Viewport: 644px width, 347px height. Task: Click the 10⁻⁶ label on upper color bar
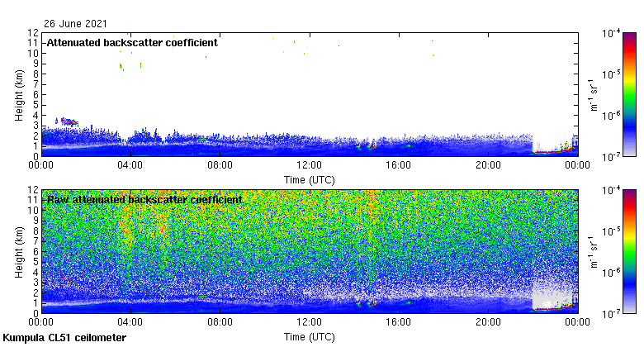click(x=611, y=116)
